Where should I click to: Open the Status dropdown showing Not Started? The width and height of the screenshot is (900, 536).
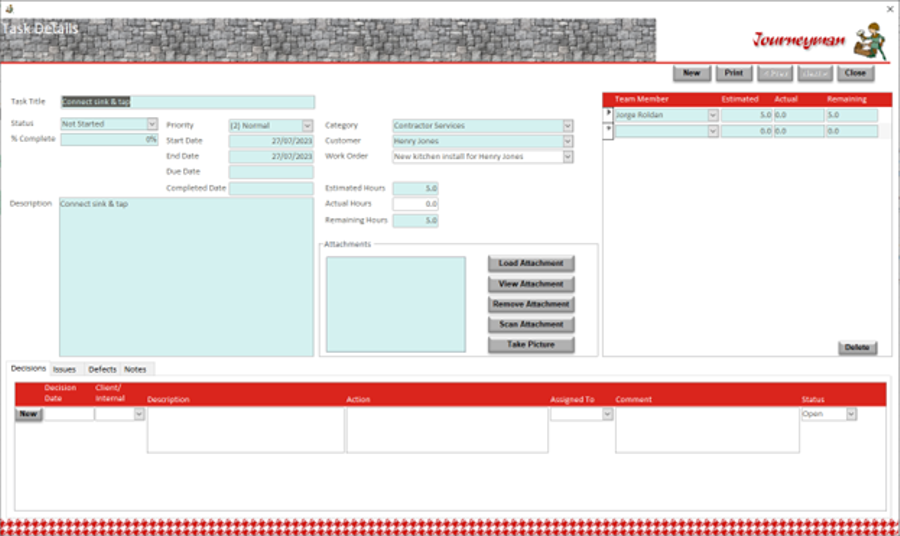click(152, 124)
